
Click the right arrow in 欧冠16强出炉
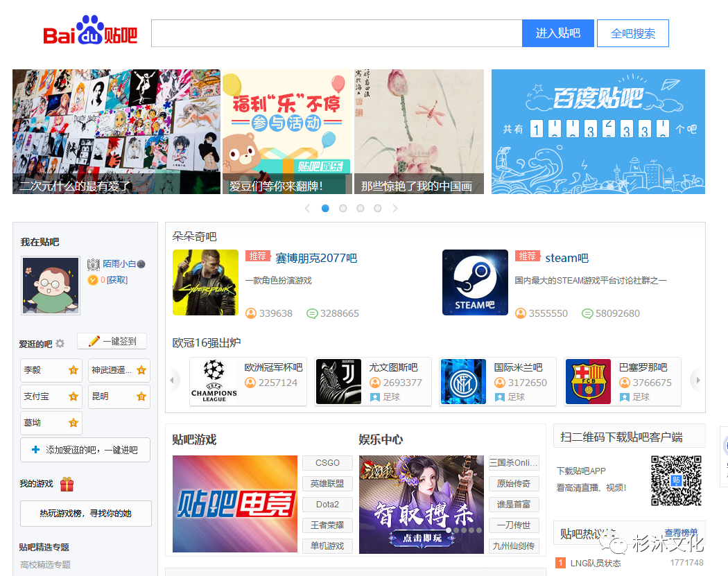(697, 380)
